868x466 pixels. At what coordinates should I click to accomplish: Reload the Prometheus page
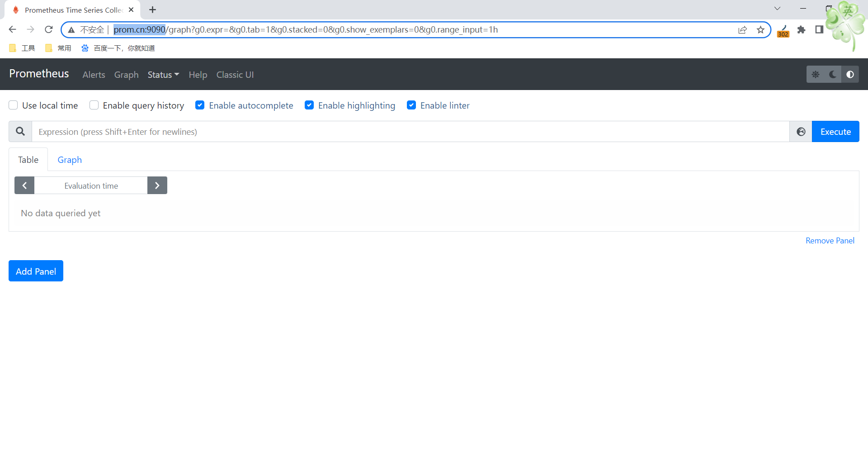point(49,29)
